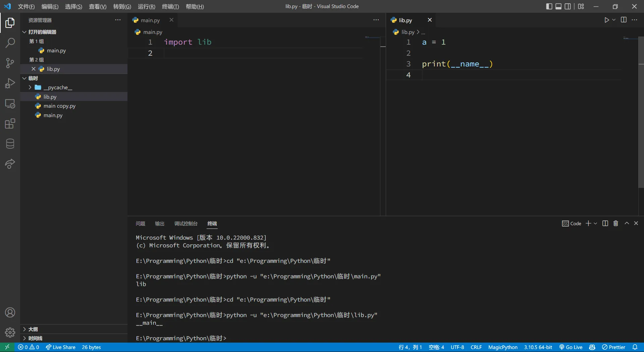
Task: Kill terminal using trash icon
Action: tap(615, 223)
